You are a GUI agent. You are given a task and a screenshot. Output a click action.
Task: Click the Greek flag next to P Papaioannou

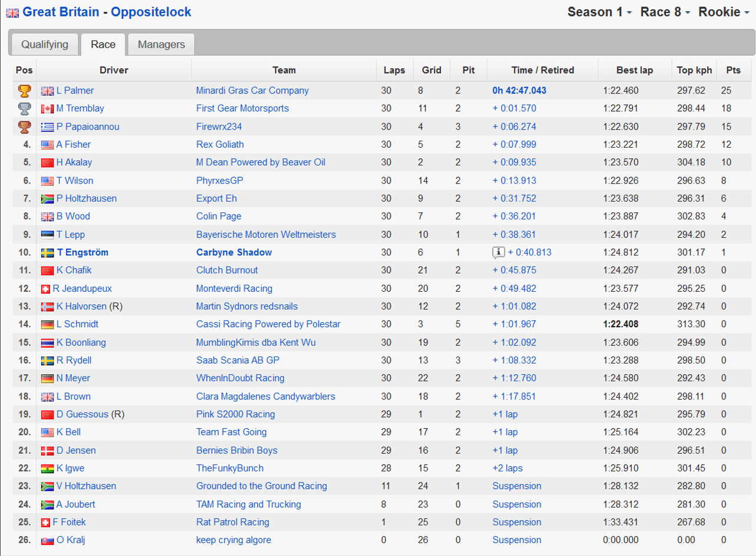(47, 127)
